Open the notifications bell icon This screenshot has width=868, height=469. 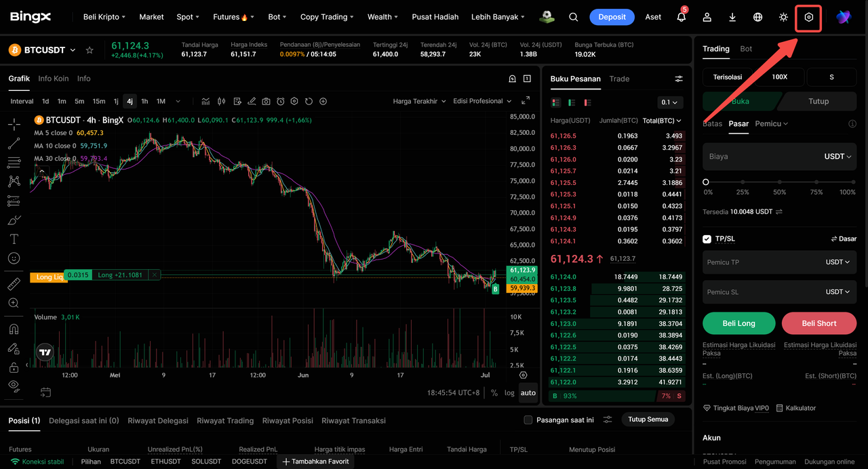click(682, 17)
